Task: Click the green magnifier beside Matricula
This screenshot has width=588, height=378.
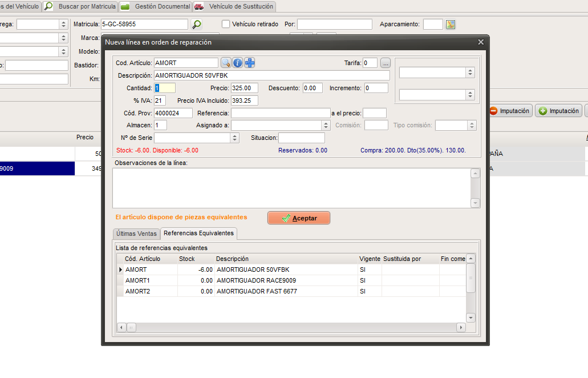Action: point(197,25)
